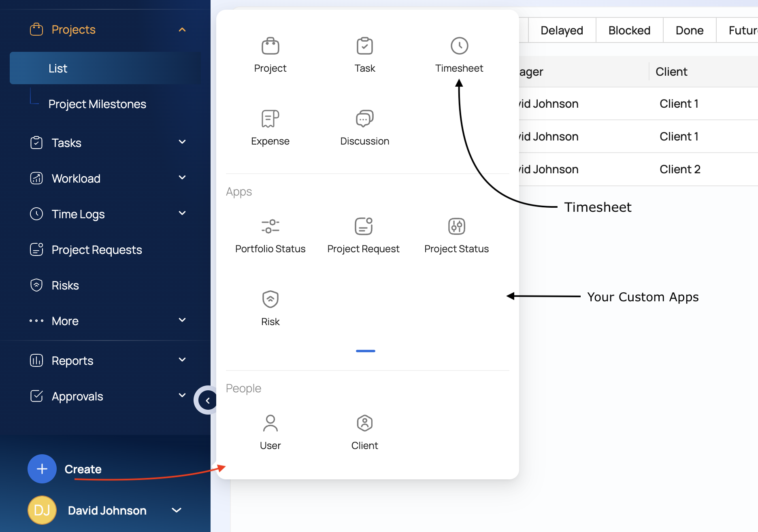
Task: Add a new Client under People
Action: point(364,432)
